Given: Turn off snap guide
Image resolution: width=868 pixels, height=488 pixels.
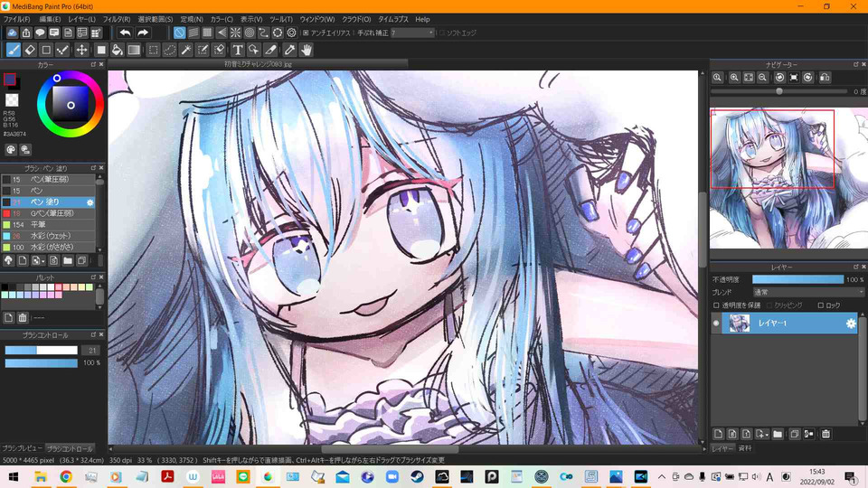Looking at the screenshot, I should coord(179,33).
